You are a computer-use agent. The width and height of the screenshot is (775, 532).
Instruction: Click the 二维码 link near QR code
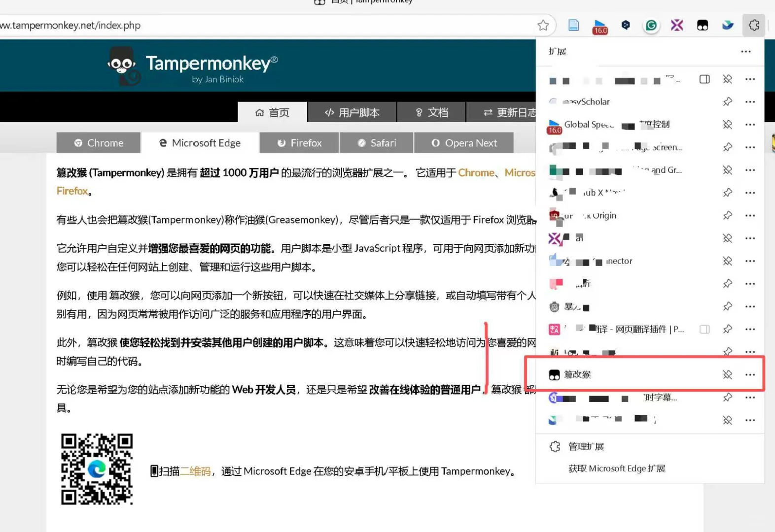click(195, 471)
